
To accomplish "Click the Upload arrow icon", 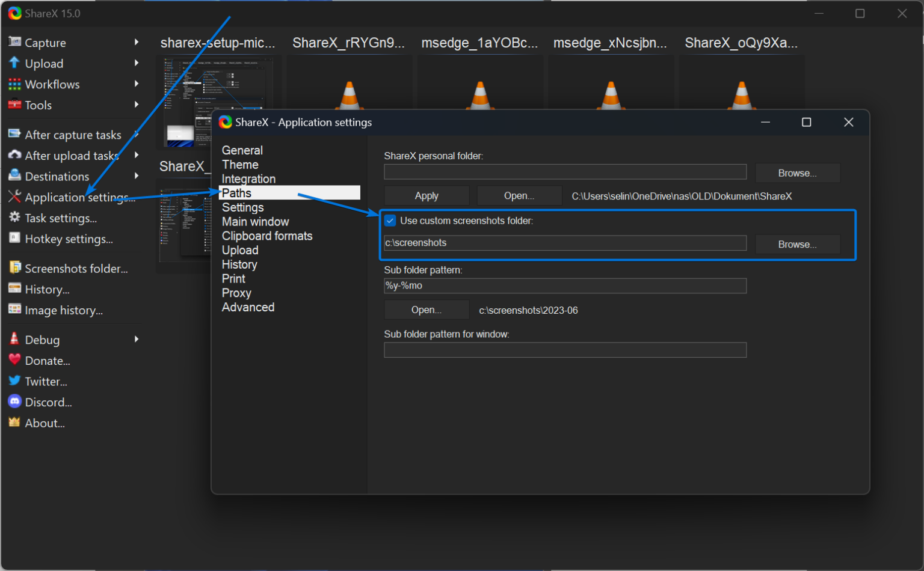I will [14, 63].
